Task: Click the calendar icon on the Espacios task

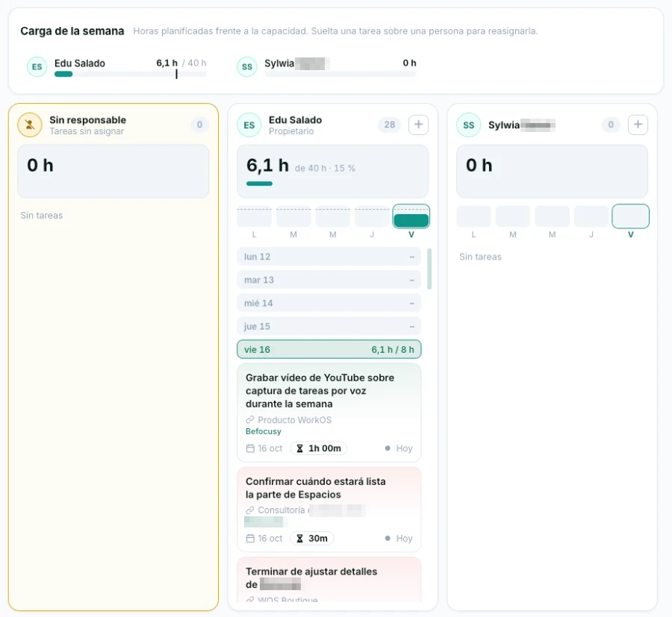Action: point(250,538)
